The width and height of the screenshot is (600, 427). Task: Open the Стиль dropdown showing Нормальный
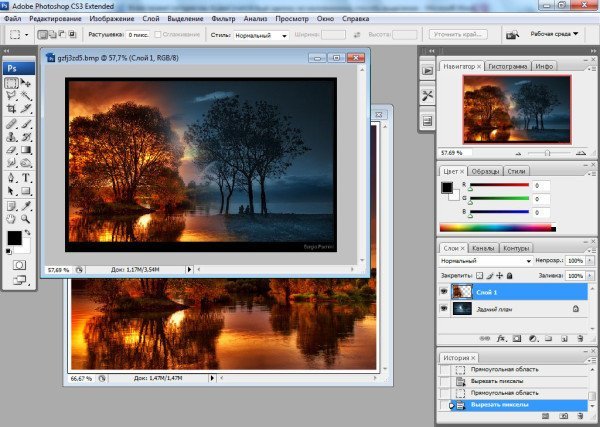(261, 35)
